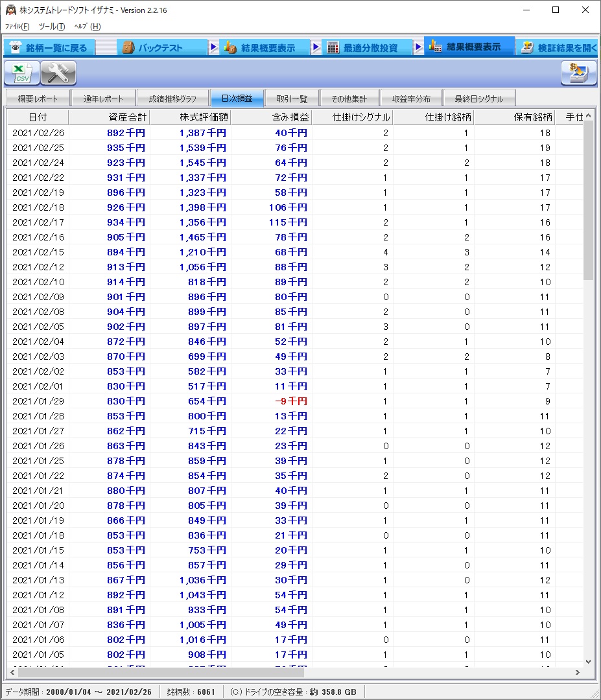This screenshot has width=601, height=700.
Task: Click the horizontal scrollbar right arrow
Action: (x=578, y=673)
